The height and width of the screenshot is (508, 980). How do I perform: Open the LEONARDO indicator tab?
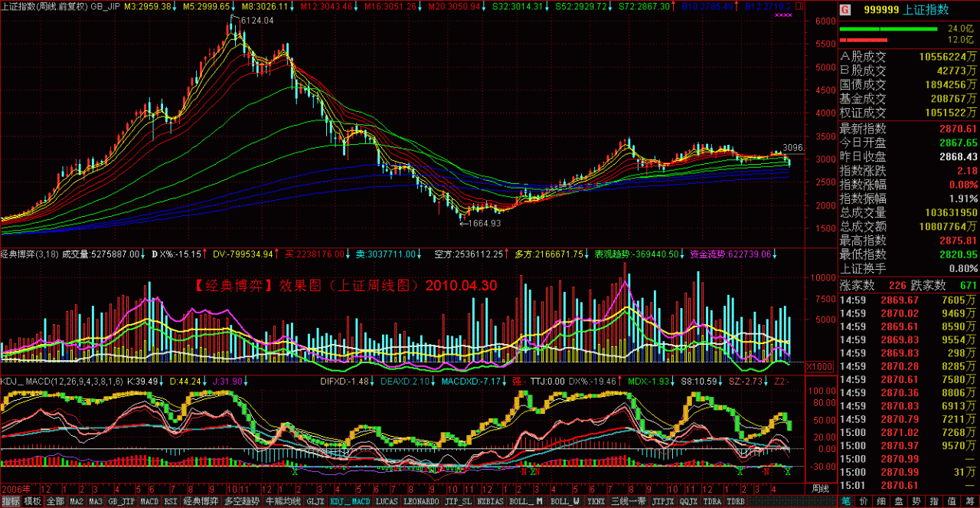422,502
